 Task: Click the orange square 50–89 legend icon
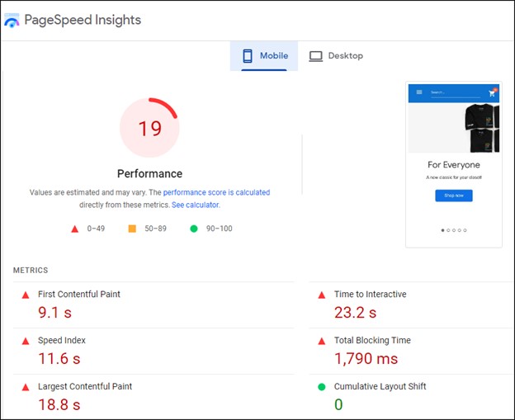pos(132,229)
